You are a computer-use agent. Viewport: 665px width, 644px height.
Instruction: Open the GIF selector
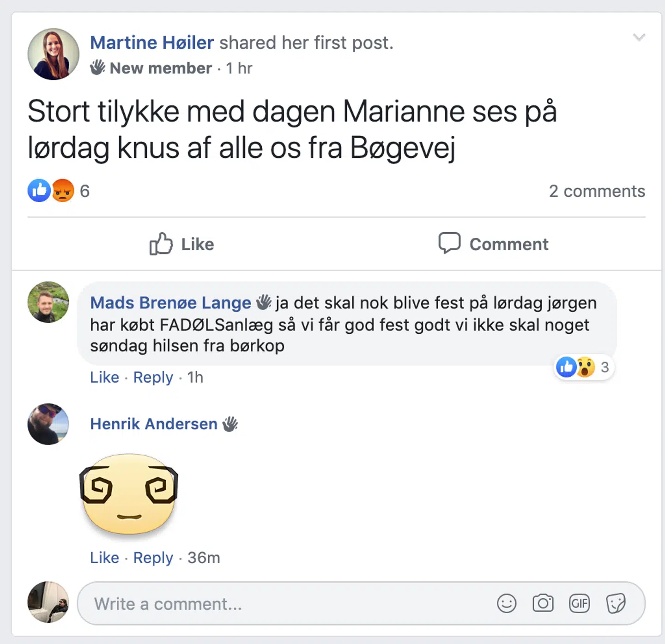pyautogui.click(x=580, y=603)
